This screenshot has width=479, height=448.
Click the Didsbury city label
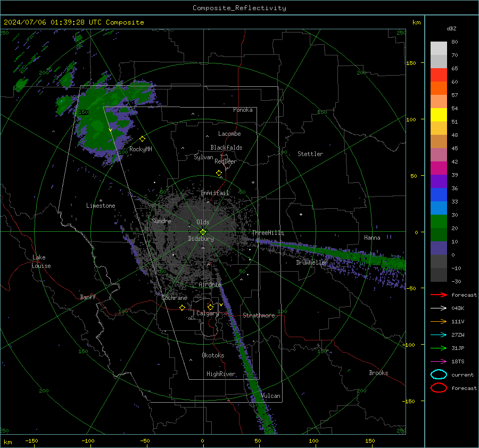pos(201,239)
